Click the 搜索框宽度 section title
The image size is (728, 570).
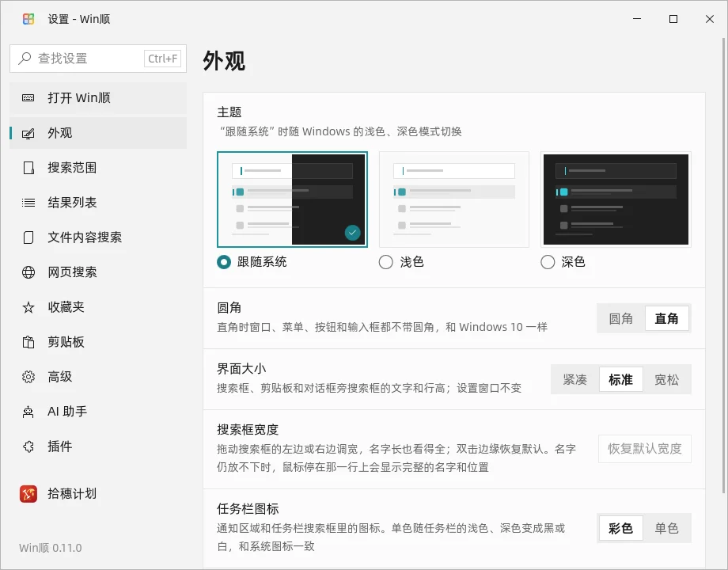tap(248, 430)
